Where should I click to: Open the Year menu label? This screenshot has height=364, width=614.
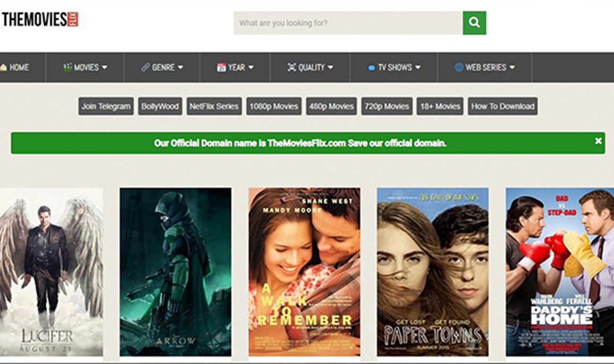236,67
